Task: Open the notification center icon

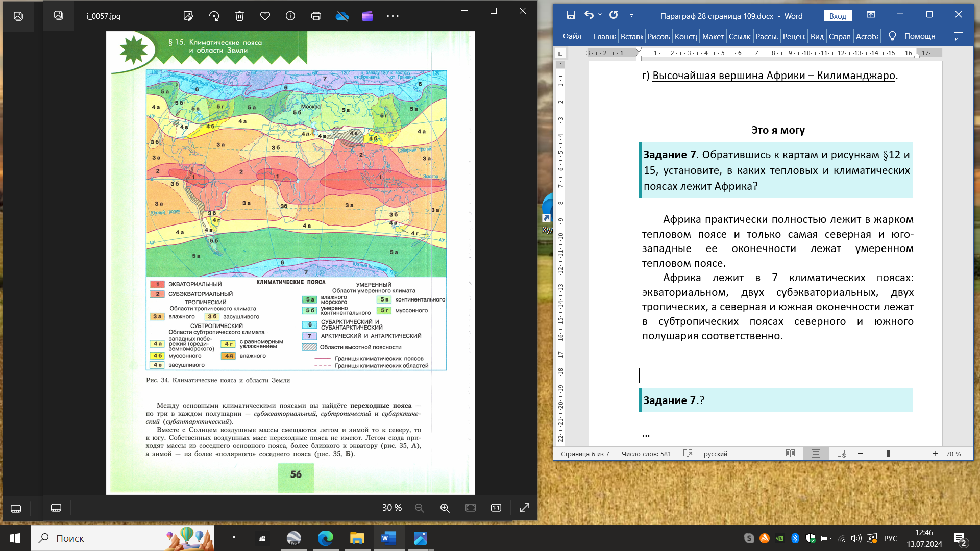Action: click(960, 539)
